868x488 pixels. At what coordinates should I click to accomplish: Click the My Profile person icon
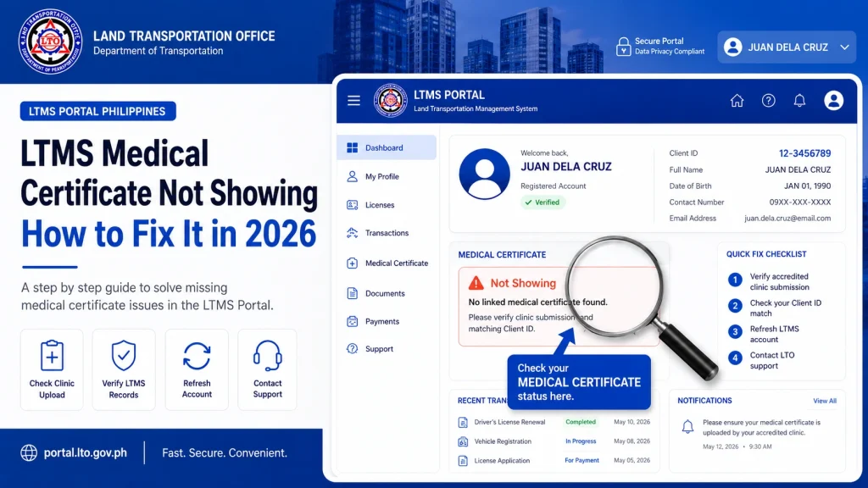pyautogui.click(x=352, y=176)
